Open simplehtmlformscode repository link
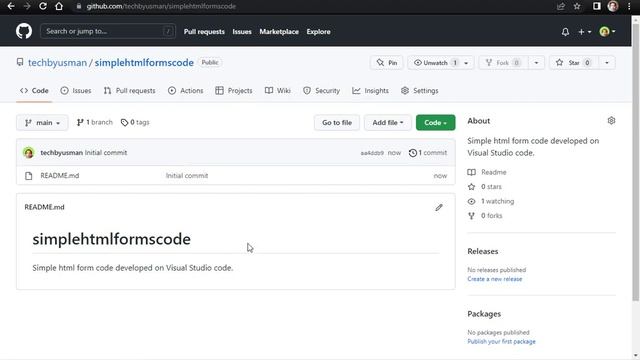640x360 pixels. click(144, 62)
